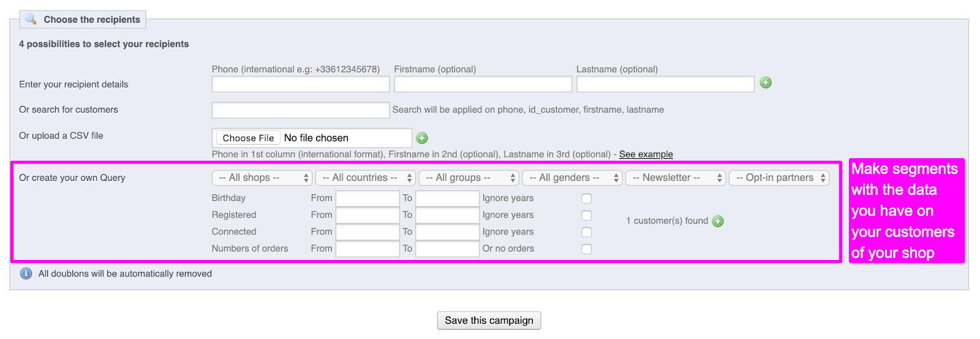980x339 pixels.
Task: Click the blue info icon about doublons
Action: click(x=26, y=273)
